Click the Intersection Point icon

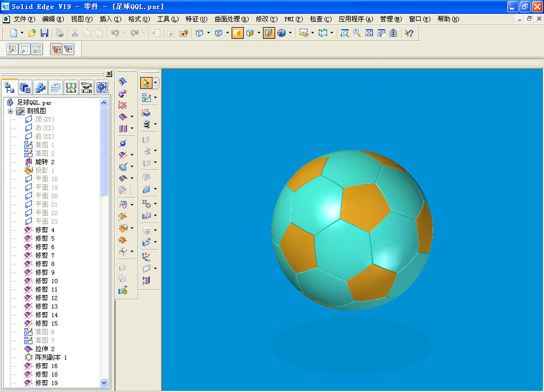123,143
